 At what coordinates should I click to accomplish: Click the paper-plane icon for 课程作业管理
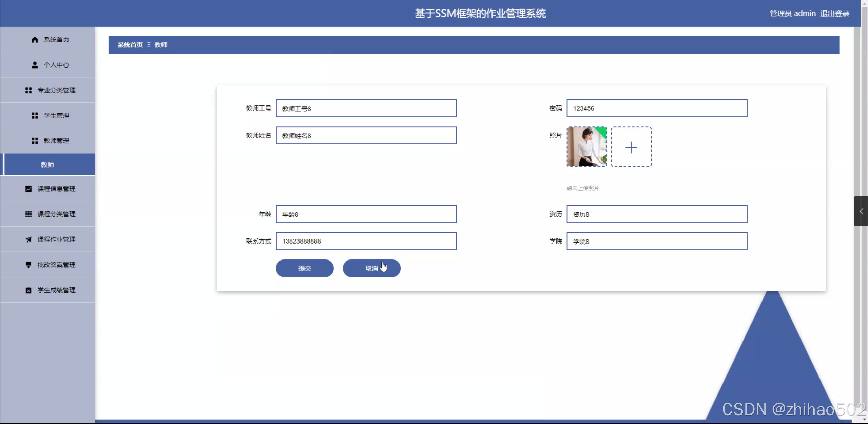click(28, 239)
